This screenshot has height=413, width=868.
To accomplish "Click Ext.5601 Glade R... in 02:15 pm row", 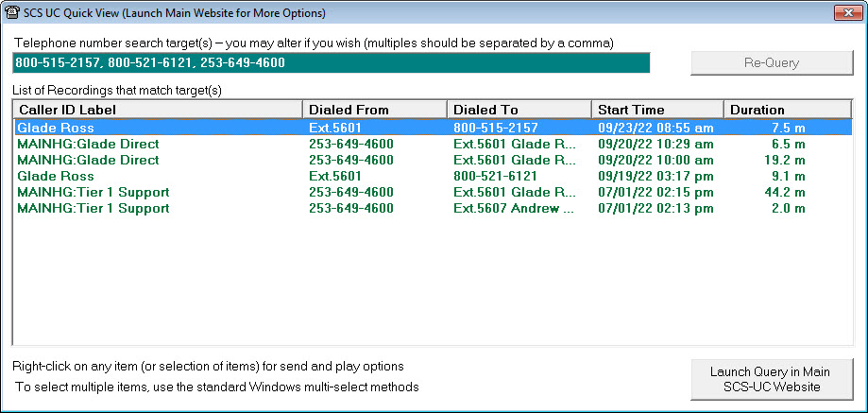I will click(515, 192).
